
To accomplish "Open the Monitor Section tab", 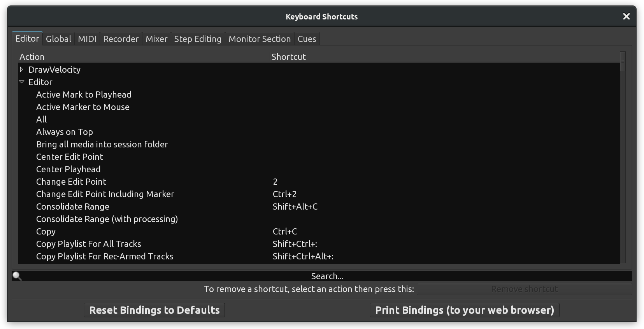I will coord(260,39).
